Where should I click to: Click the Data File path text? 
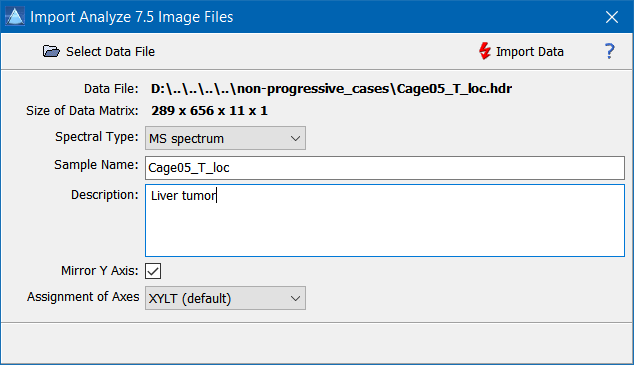332,89
